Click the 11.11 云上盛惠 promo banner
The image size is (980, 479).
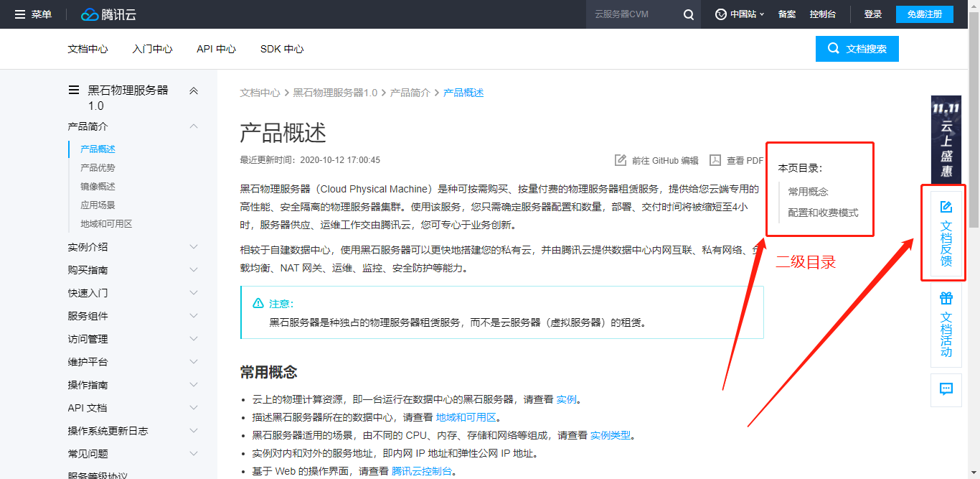point(946,139)
